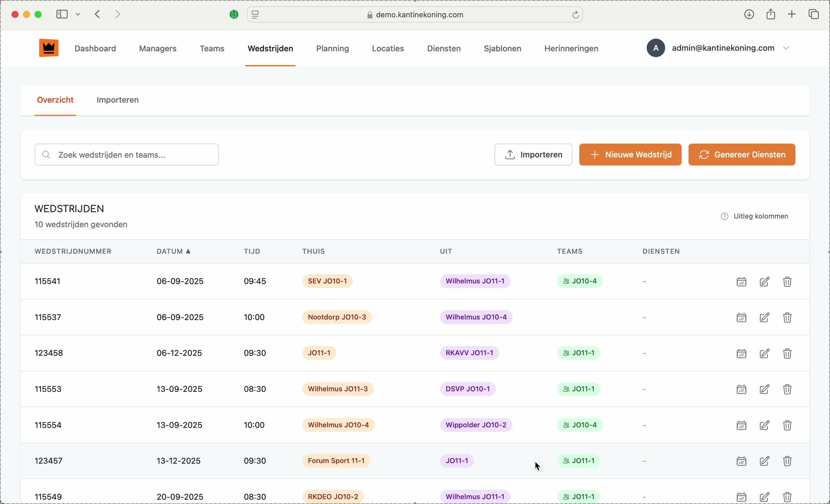Image resolution: width=830 pixels, height=504 pixels.
Task: Click the Kantinekoning crown logo
Action: coord(48,48)
